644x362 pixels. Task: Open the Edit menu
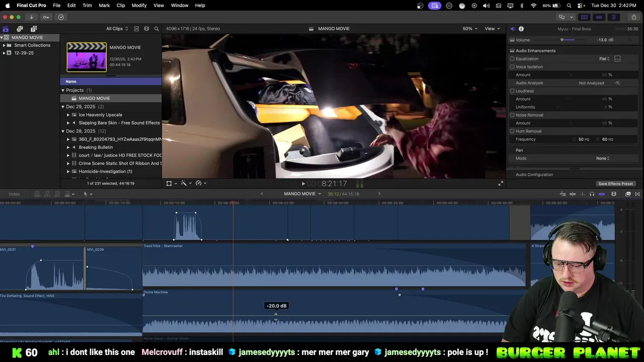[x=71, y=5]
